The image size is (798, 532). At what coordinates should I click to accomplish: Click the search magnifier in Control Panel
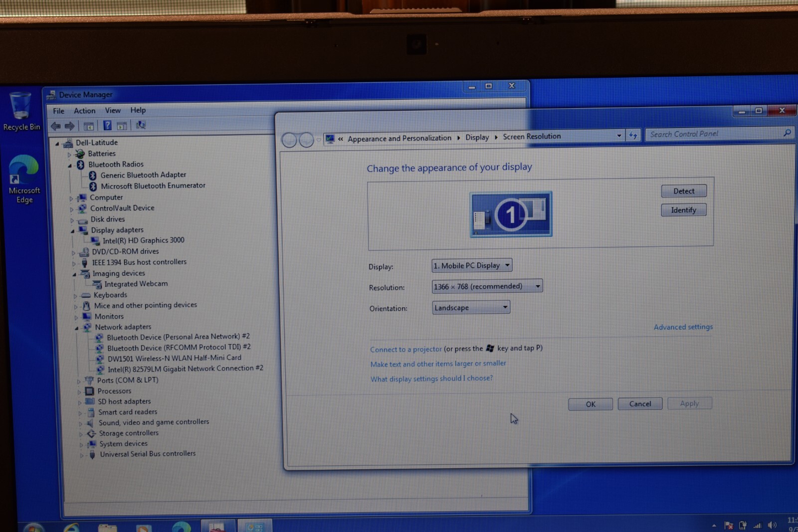pos(787,133)
